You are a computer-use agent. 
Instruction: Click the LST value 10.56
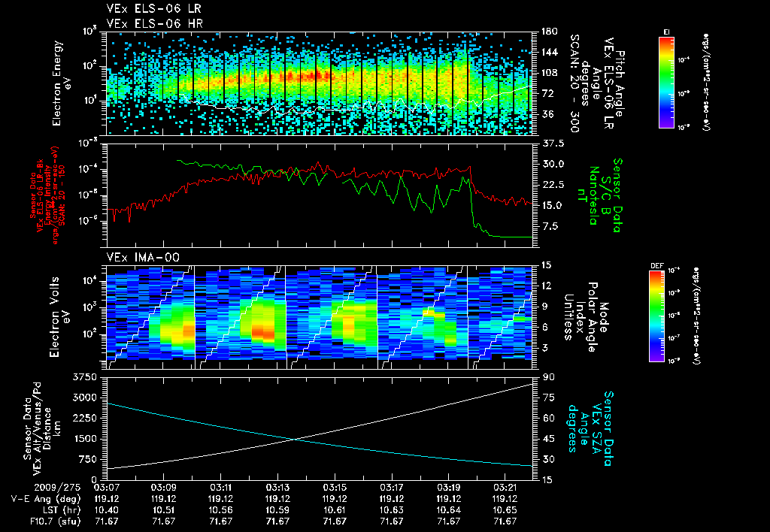[x=220, y=510]
